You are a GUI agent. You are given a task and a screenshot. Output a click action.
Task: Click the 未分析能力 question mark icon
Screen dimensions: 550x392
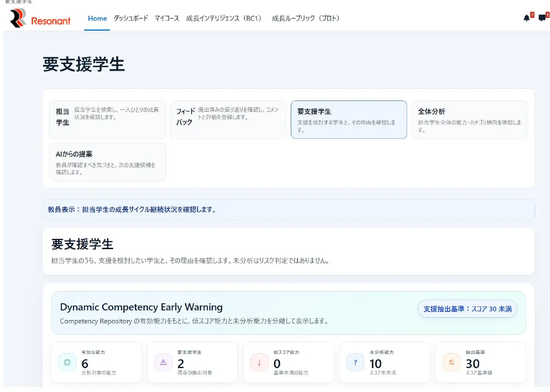[355, 362]
